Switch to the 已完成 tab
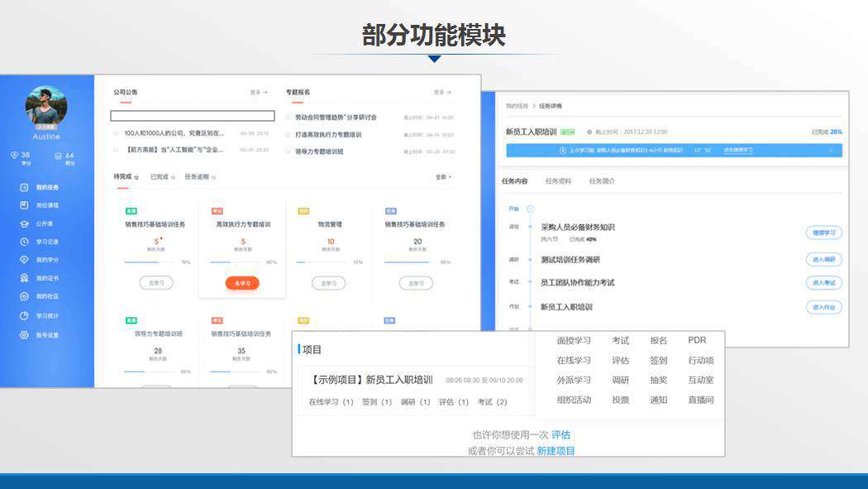The image size is (868, 489). 160,177
